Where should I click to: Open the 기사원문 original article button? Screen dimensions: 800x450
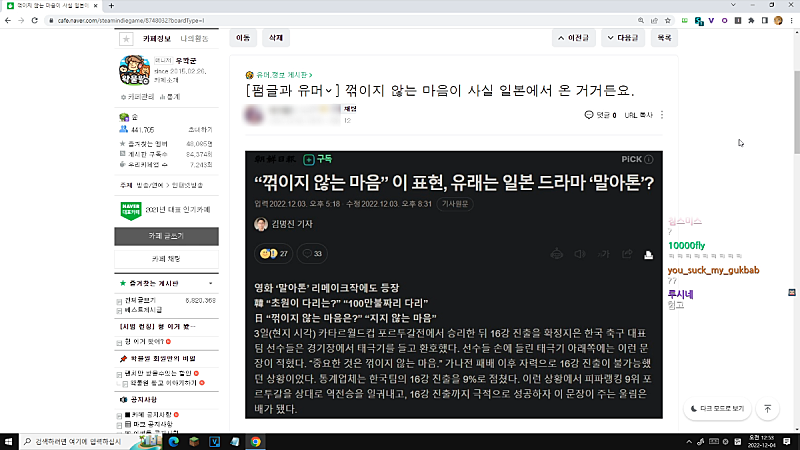pyautogui.click(x=455, y=204)
